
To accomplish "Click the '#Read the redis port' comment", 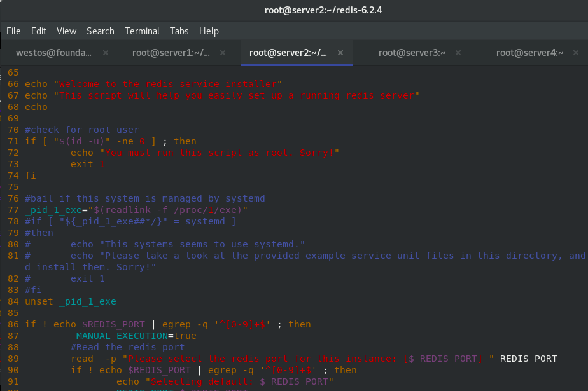I will click(128, 346).
